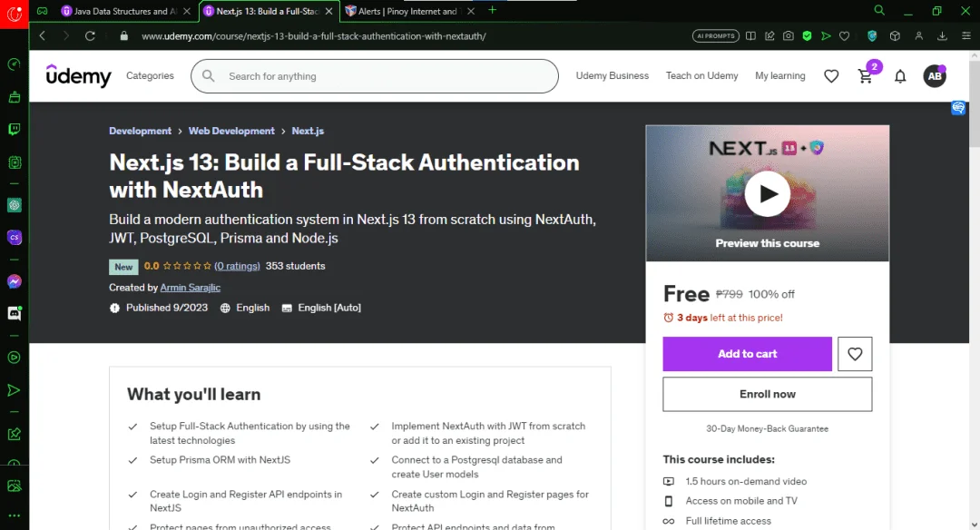Open the Opera GX main menu logo

pyautogui.click(x=14, y=13)
